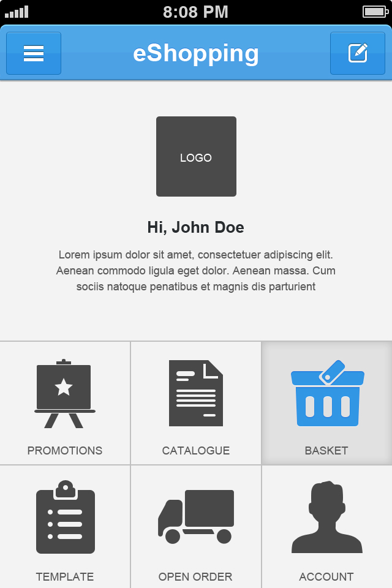The width and height of the screenshot is (392, 588).
Task: Click the open order truck icon
Action: [x=195, y=516]
